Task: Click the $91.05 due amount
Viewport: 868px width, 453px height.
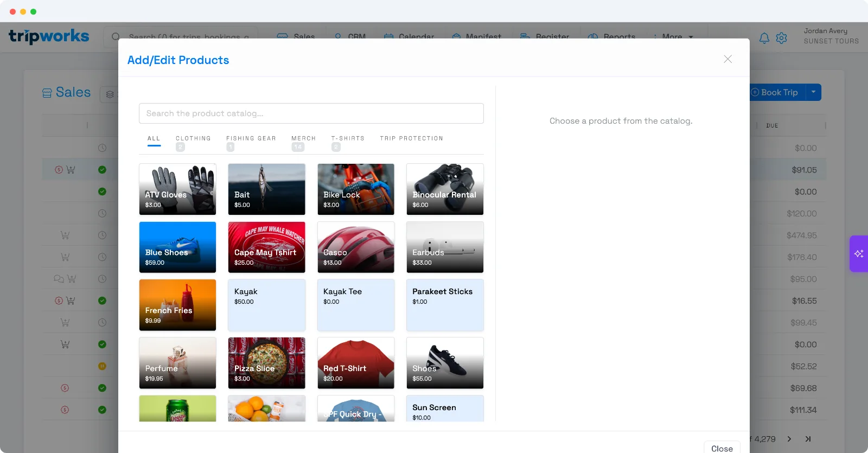Action: (x=804, y=170)
